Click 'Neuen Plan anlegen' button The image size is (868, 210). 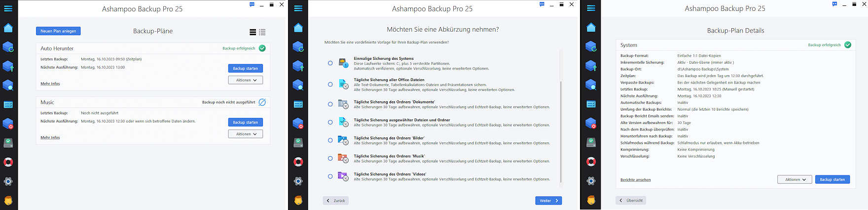tap(58, 31)
